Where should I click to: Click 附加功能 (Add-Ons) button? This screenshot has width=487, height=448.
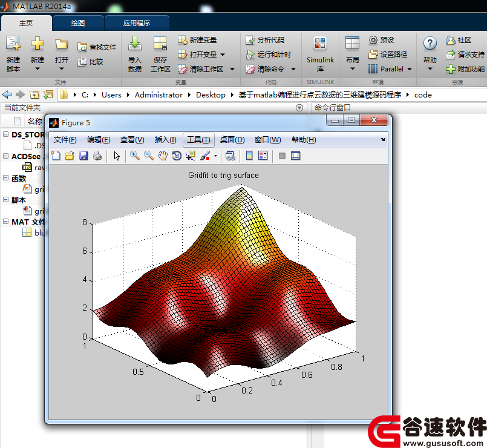[x=465, y=69]
